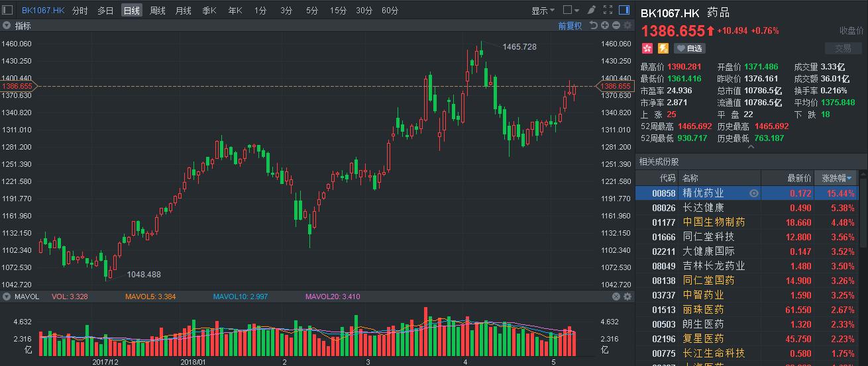Select 中国生物制药 stock row

click(747, 222)
